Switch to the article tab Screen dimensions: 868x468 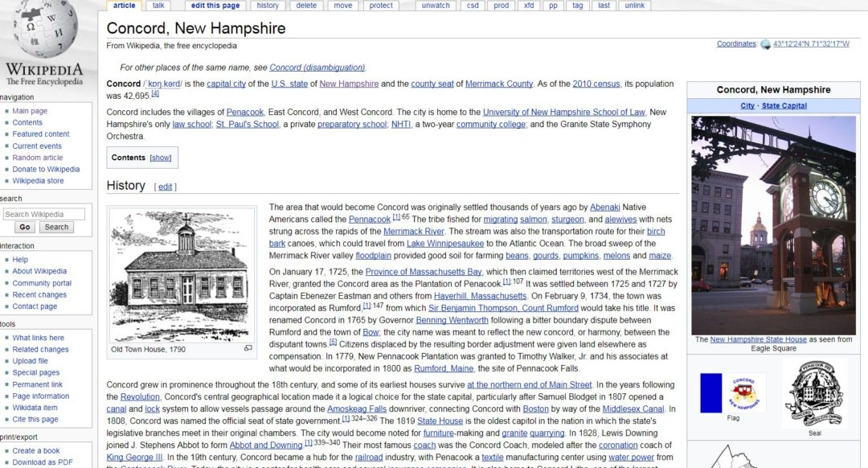pos(124,6)
